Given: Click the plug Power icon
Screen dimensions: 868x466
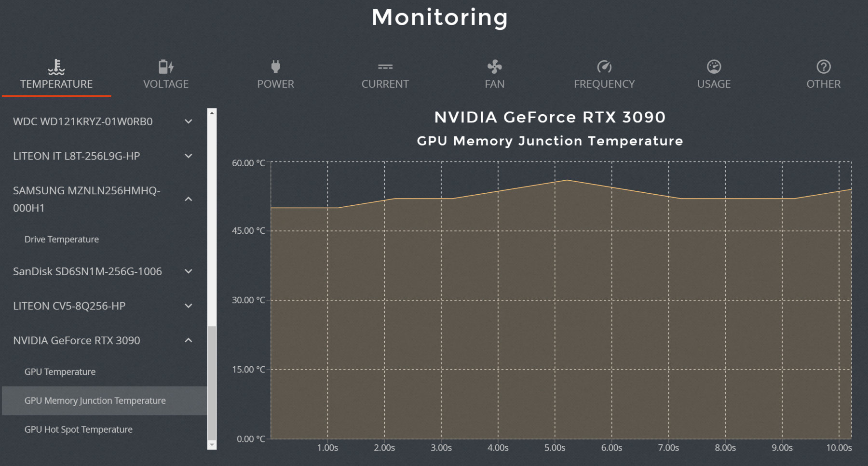Looking at the screenshot, I should point(275,67).
